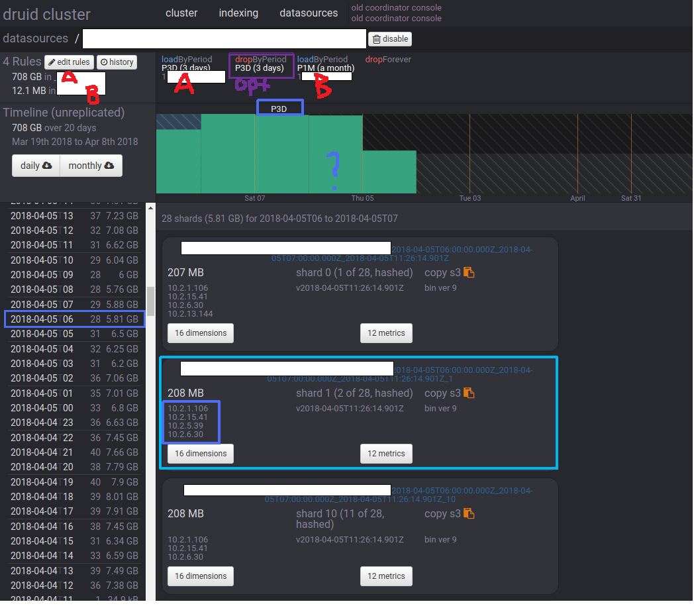Show 12 metrics for shard 1

pyautogui.click(x=386, y=454)
